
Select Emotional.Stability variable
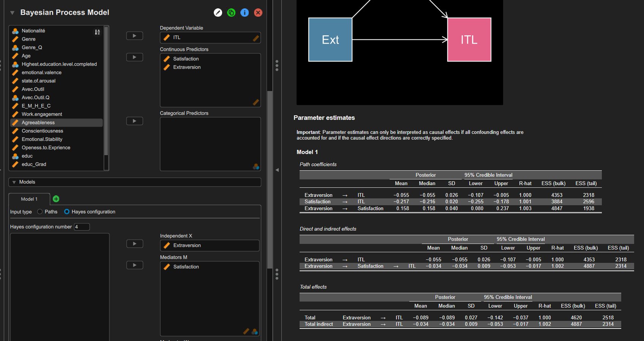point(56,139)
